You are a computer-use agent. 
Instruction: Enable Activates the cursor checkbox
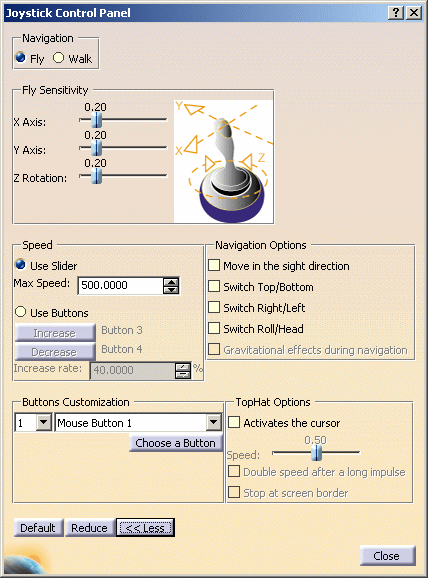coord(234,422)
